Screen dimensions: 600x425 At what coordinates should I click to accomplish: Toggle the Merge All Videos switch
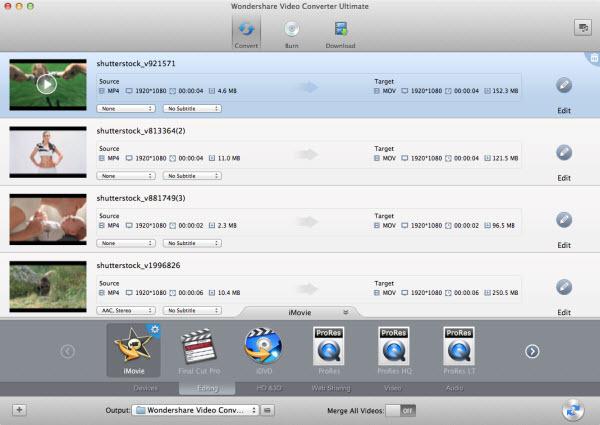click(400, 410)
